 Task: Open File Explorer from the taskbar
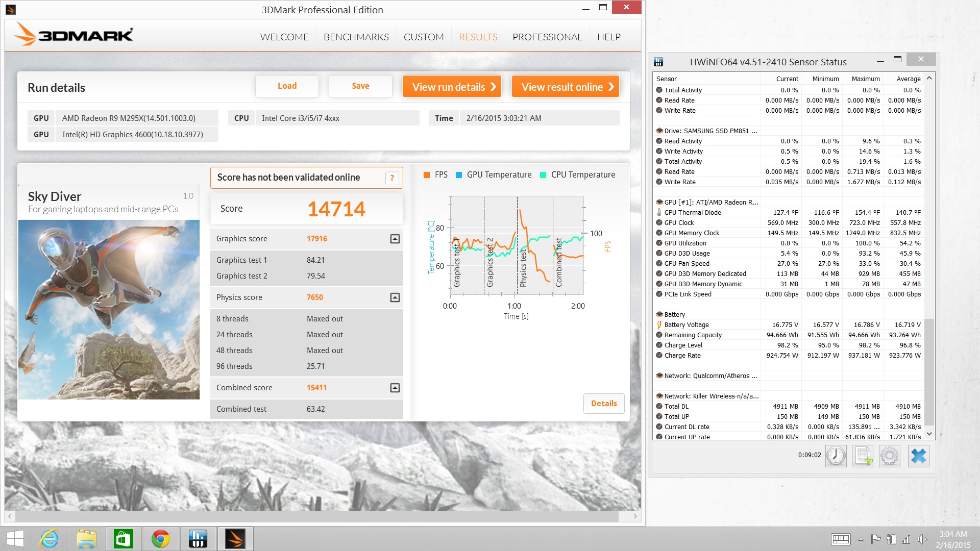tap(86, 539)
